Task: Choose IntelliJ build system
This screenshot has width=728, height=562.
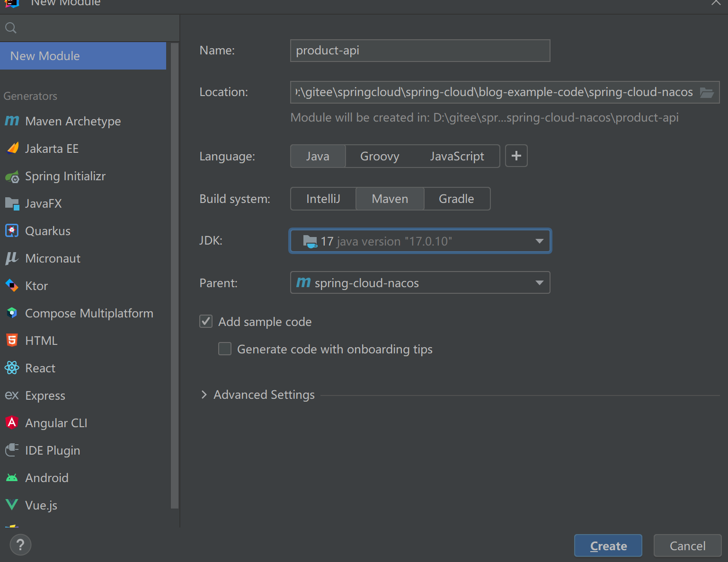Action: coord(323,199)
